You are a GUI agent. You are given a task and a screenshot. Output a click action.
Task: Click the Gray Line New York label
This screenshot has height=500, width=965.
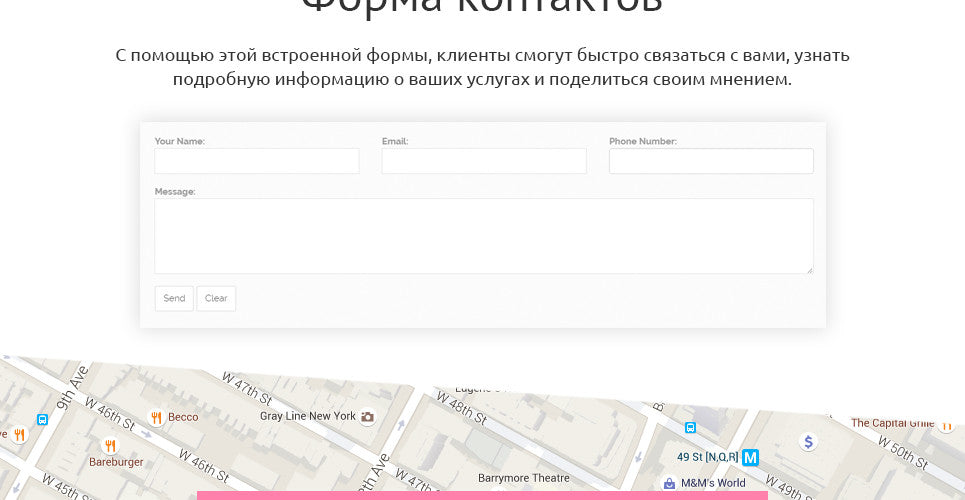pos(308,416)
